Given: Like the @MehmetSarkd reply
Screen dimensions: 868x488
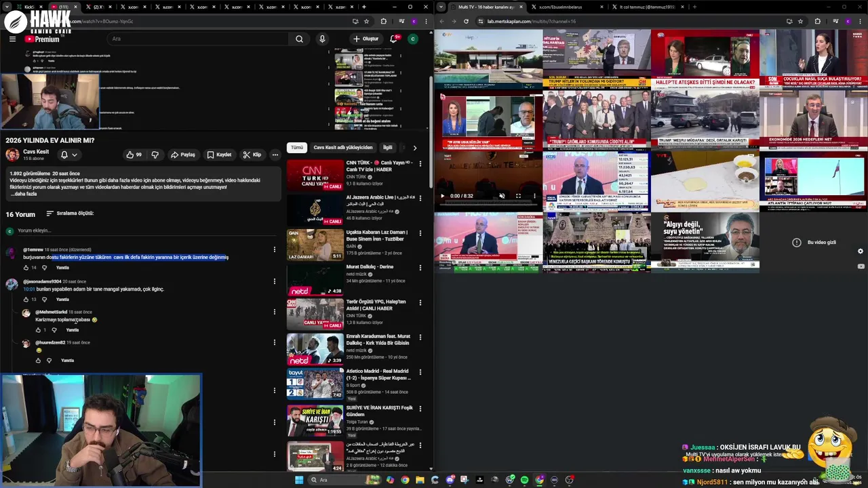Looking at the screenshot, I should click(38, 330).
